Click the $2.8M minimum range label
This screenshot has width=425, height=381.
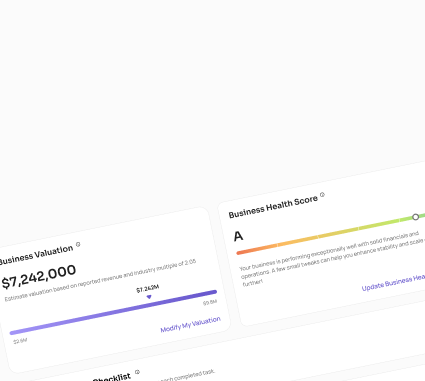coord(20,341)
